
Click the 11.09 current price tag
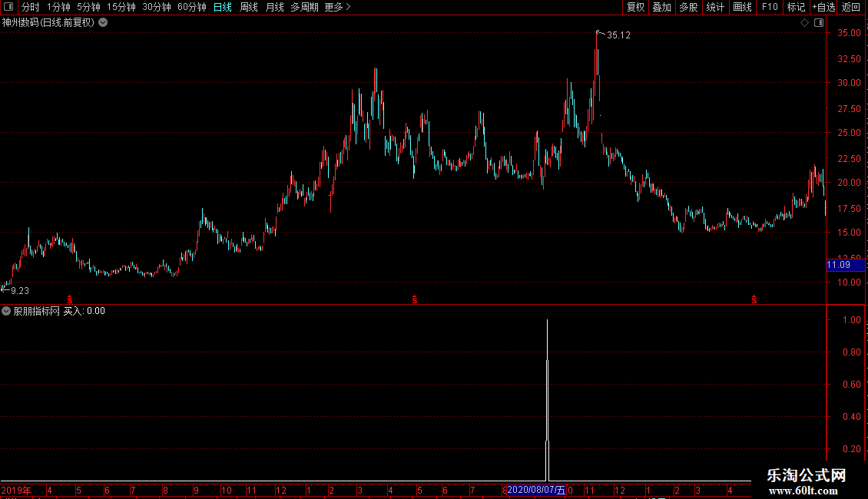[844, 265]
